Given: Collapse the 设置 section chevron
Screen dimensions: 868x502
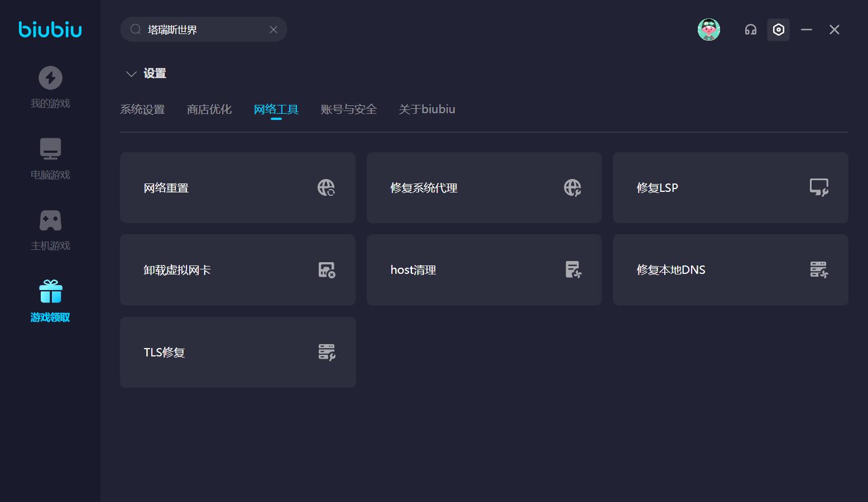Looking at the screenshot, I should pyautogui.click(x=131, y=74).
